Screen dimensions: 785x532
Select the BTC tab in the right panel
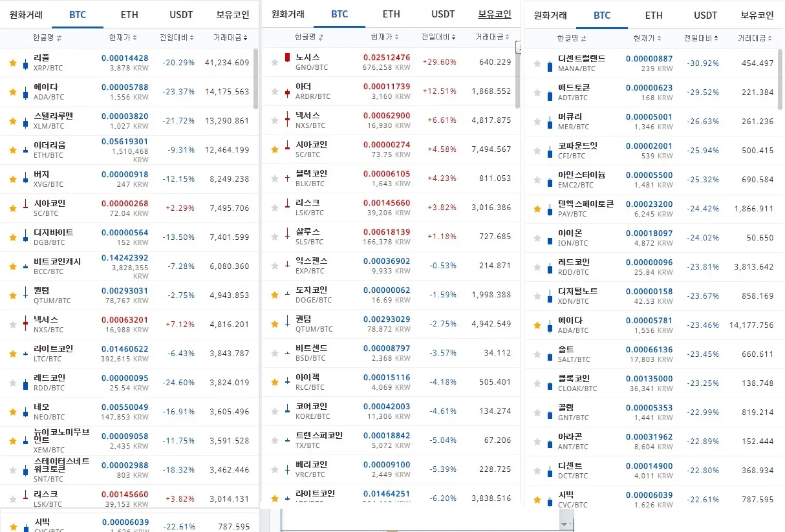pyautogui.click(x=602, y=16)
